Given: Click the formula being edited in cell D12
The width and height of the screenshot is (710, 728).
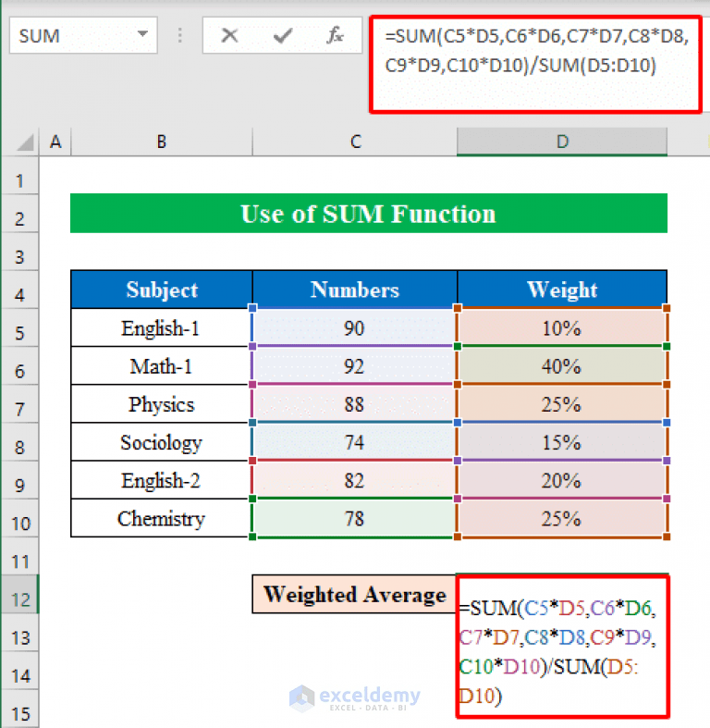Looking at the screenshot, I should coord(562,647).
